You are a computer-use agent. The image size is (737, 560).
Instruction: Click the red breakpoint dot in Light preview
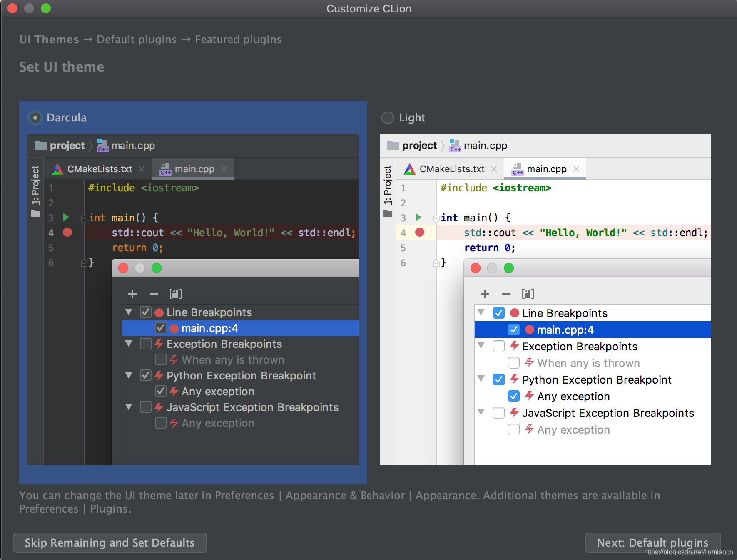pos(420,233)
